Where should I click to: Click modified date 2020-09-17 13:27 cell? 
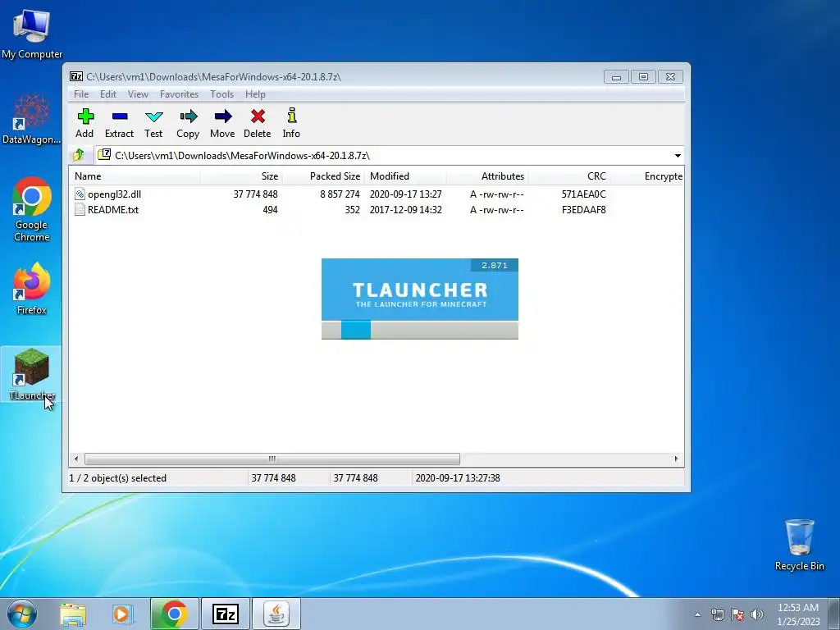(405, 194)
